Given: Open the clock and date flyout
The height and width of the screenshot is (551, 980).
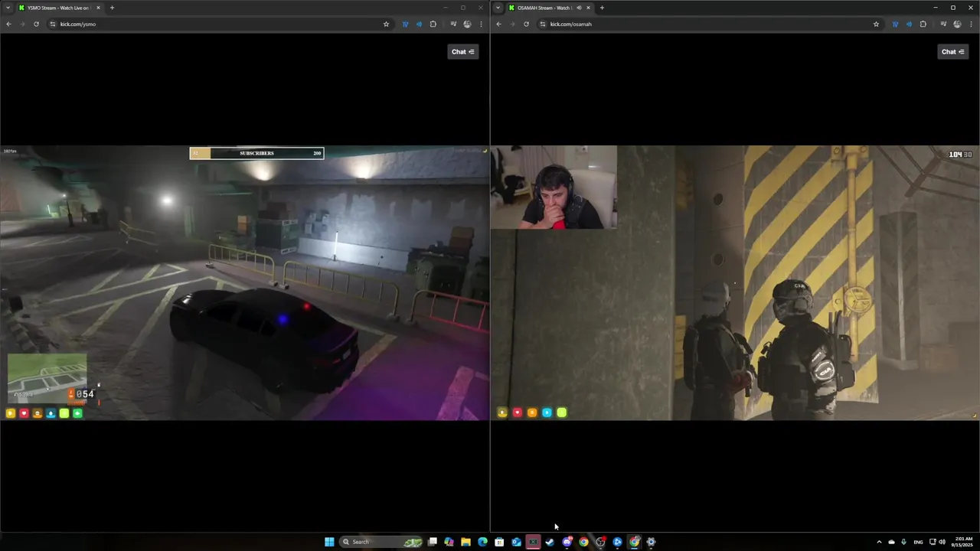Looking at the screenshot, I should tap(962, 542).
